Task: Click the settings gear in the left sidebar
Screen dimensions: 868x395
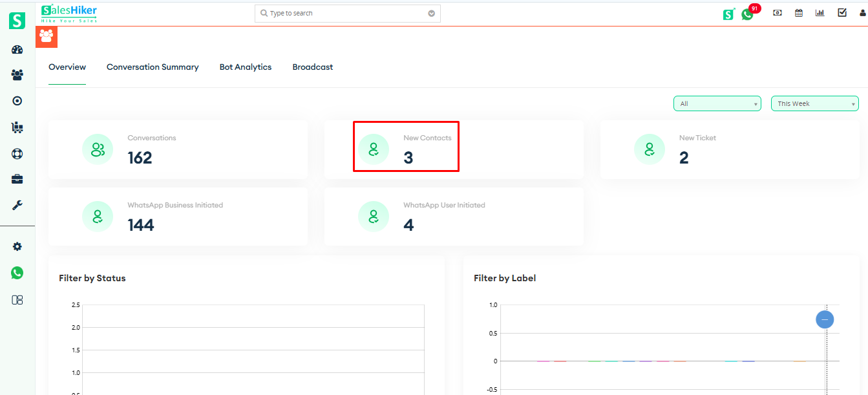Action: point(17,246)
